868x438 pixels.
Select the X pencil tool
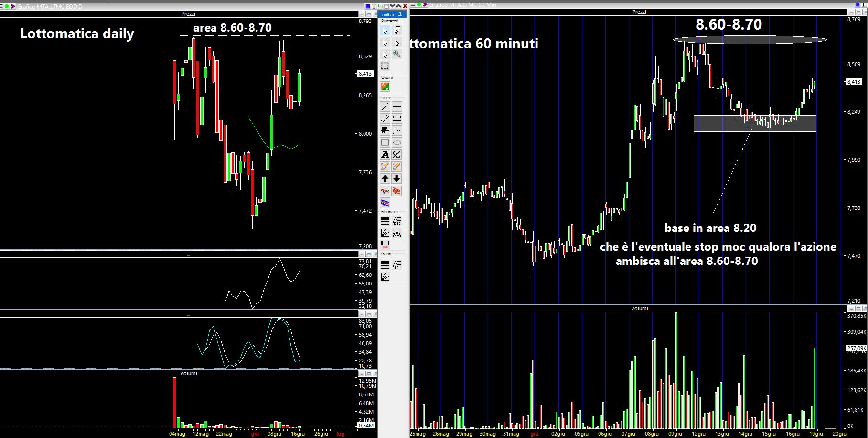tap(397, 166)
